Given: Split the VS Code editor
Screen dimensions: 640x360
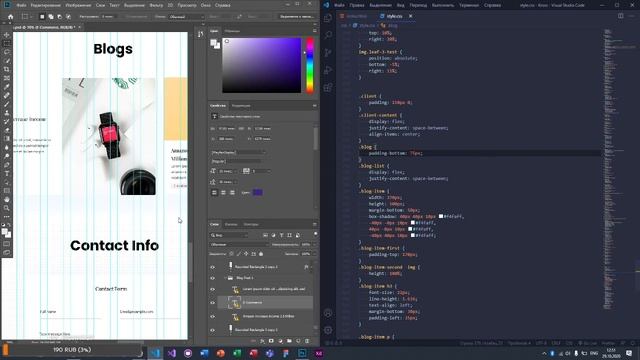Looking at the screenshot, I should point(620,16).
